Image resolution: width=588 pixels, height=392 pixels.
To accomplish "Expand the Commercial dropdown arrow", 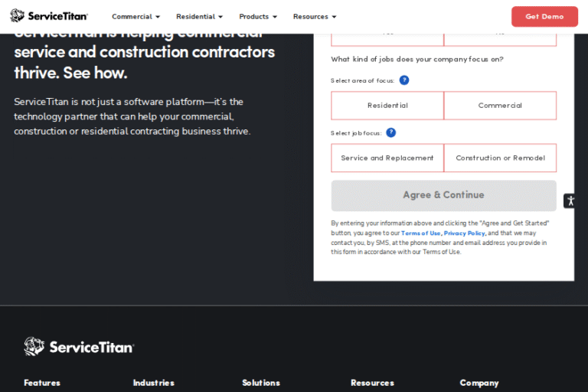I will click(x=158, y=17).
